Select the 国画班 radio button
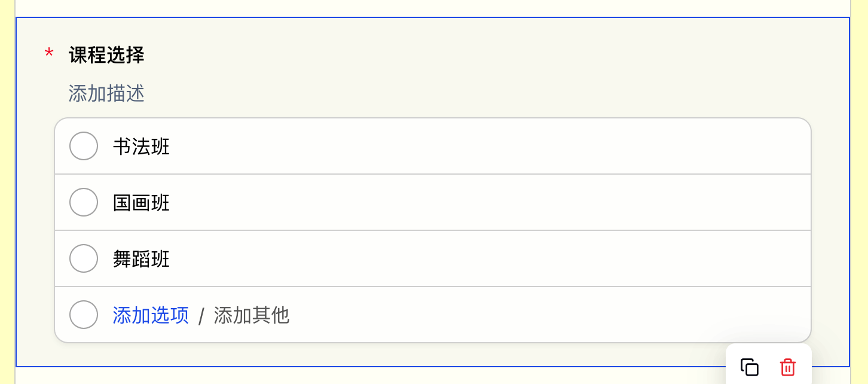Viewport: 868px width, 384px height. click(84, 202)
